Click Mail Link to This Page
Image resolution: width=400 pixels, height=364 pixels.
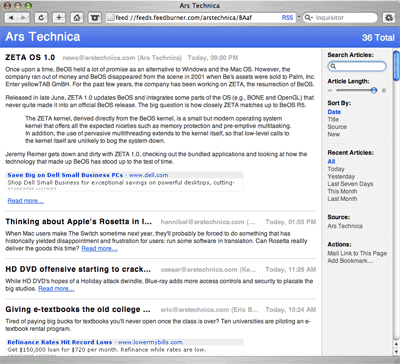(357, 253)
